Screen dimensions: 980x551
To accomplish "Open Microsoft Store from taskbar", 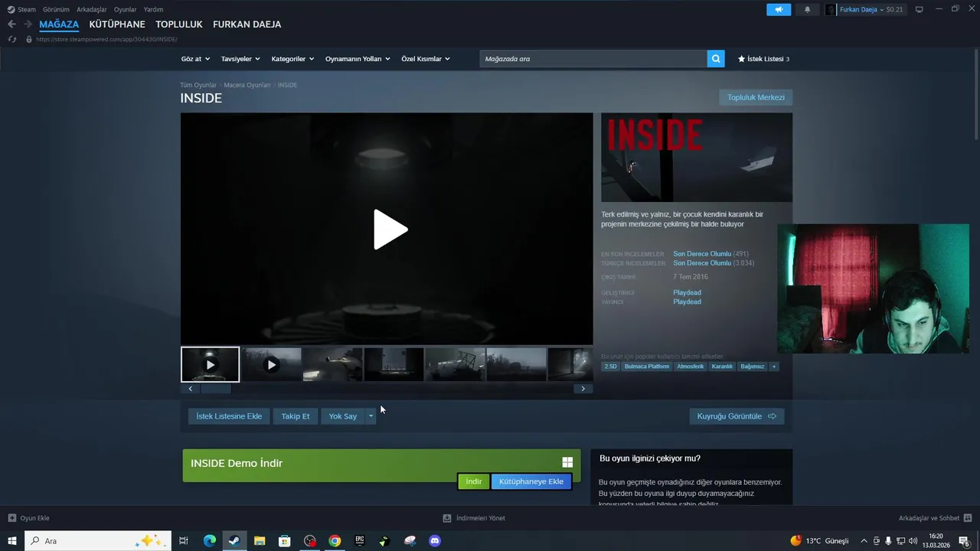I will pos(285,541).
